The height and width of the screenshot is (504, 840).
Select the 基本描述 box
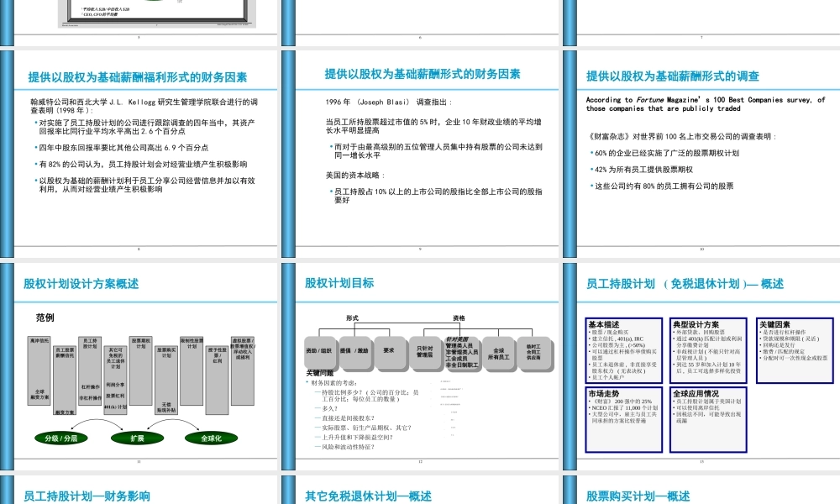click(x=623, y=351)
